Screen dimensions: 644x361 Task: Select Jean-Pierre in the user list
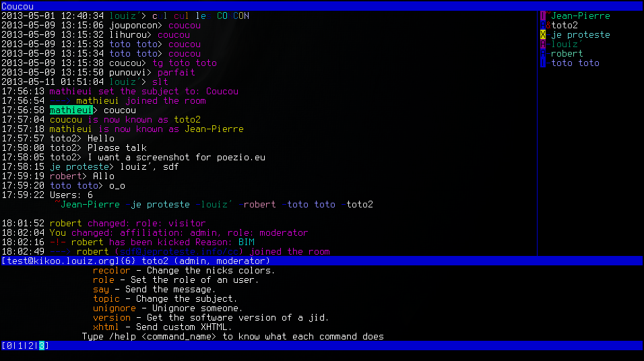[580, 15]
